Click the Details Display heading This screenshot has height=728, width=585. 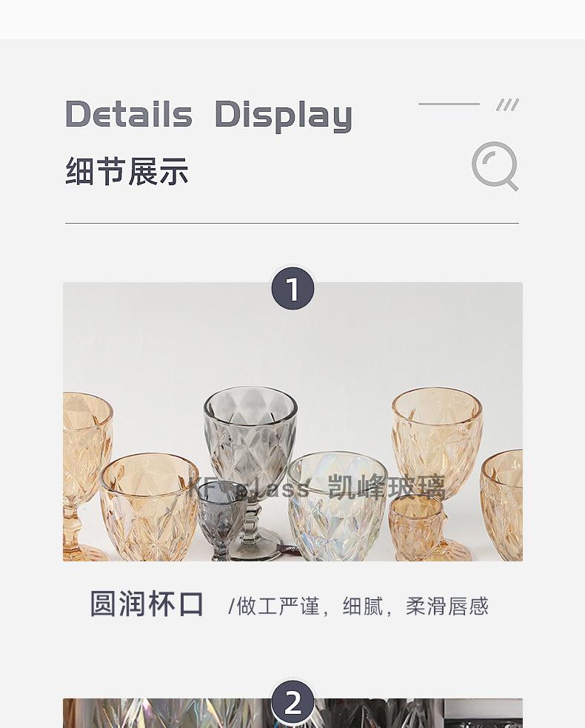pos(209,114)
